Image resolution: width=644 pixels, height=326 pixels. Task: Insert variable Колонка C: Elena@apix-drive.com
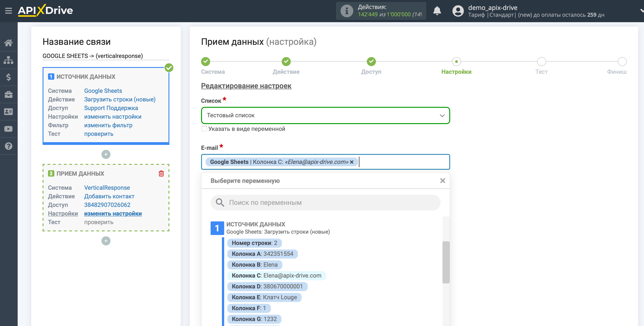(x=276, y=276)
